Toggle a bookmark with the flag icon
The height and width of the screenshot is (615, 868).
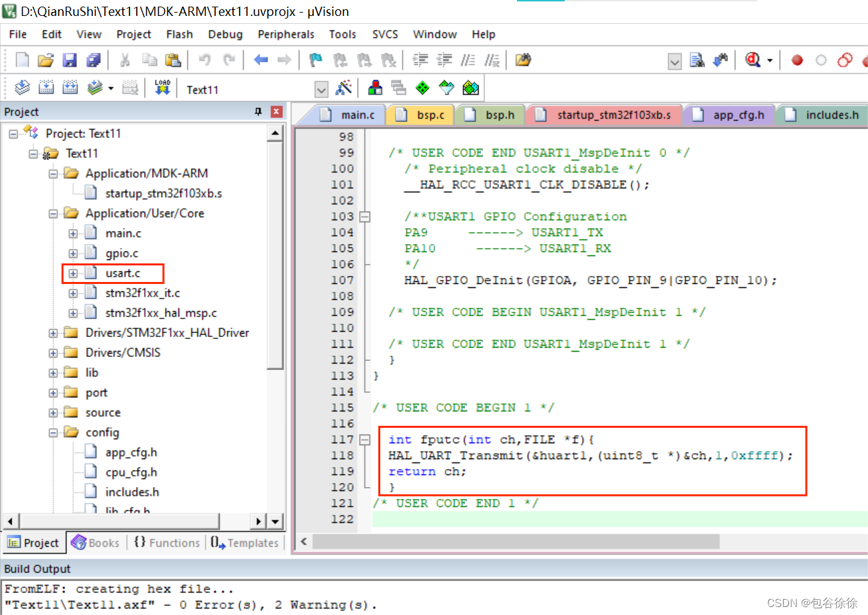tap(316, 60)
